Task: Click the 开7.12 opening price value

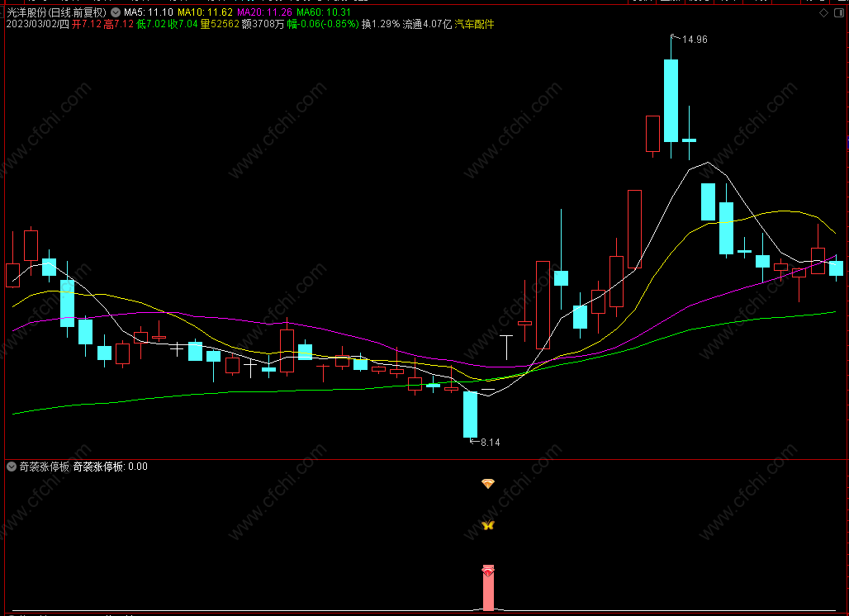Action: coord(87,24)
